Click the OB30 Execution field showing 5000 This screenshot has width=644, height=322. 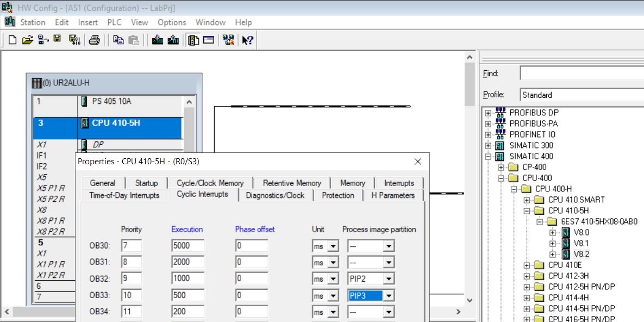click(x=187, y=246)
